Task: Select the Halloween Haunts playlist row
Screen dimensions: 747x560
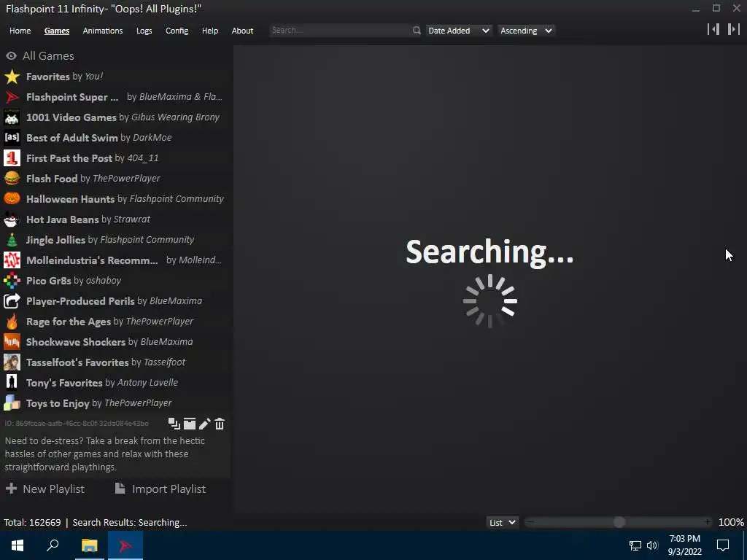Action: point(115,199)
